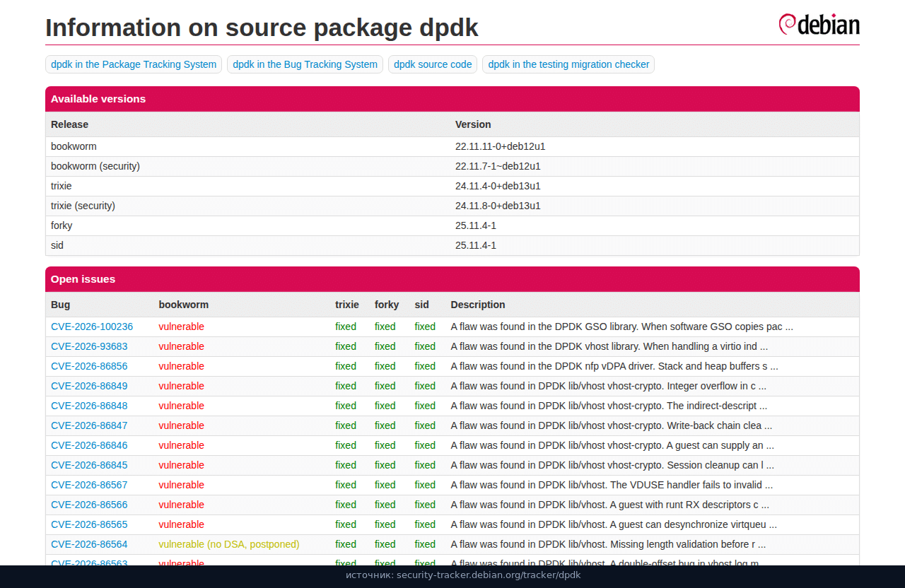905x588 pixels.
Task: Open CVE-2026-100236 bug page
Action: (x=92, y=327)
